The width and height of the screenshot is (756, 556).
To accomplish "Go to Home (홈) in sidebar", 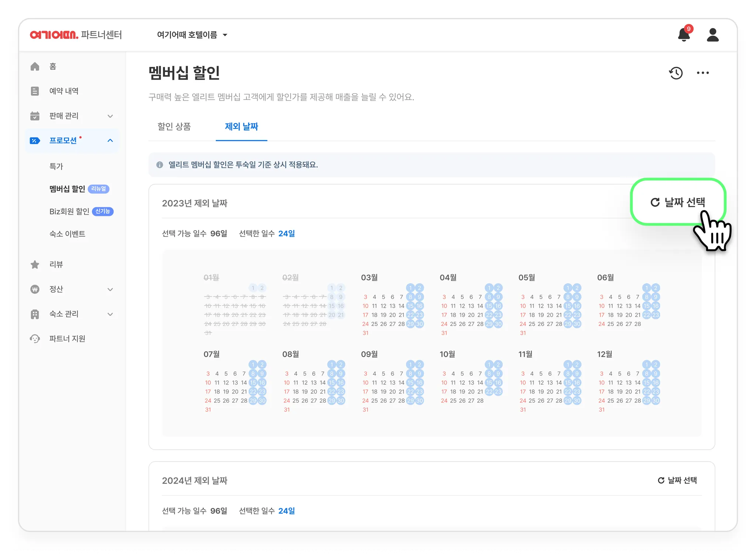I will (x=53, y=66).
